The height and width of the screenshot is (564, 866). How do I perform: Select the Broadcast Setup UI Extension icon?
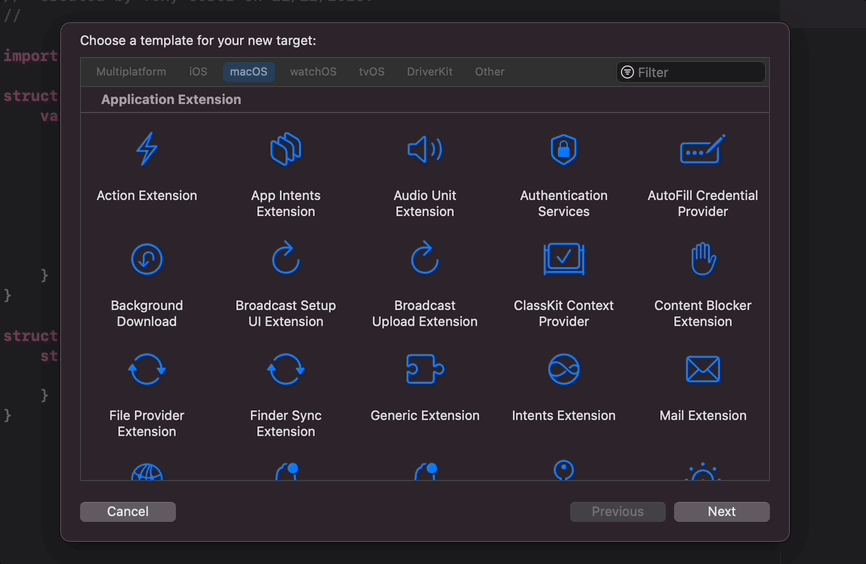286,258
